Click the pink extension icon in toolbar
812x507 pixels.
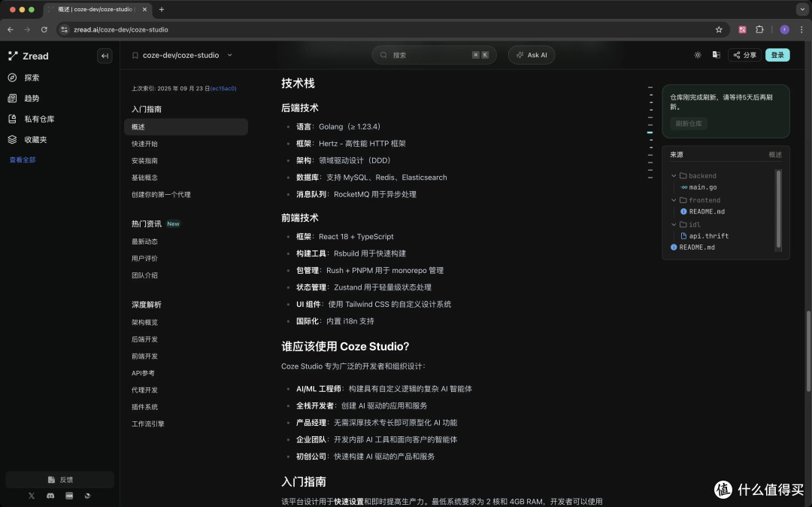pyautogui.click(x=742, y=29)
